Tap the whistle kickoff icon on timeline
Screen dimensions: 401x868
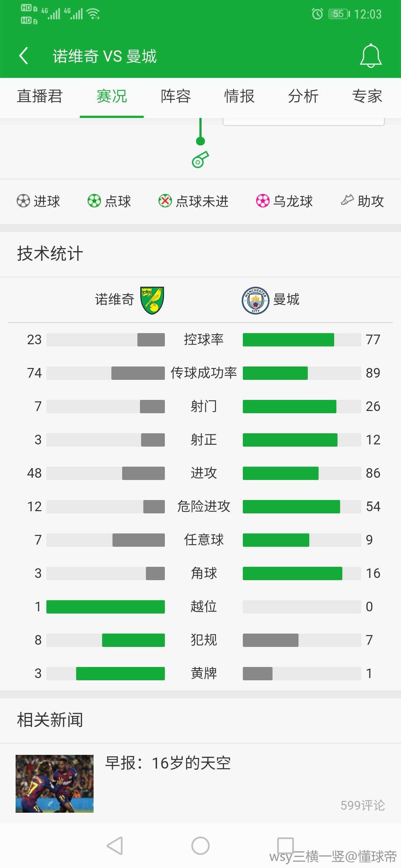(x=200, y=160)
